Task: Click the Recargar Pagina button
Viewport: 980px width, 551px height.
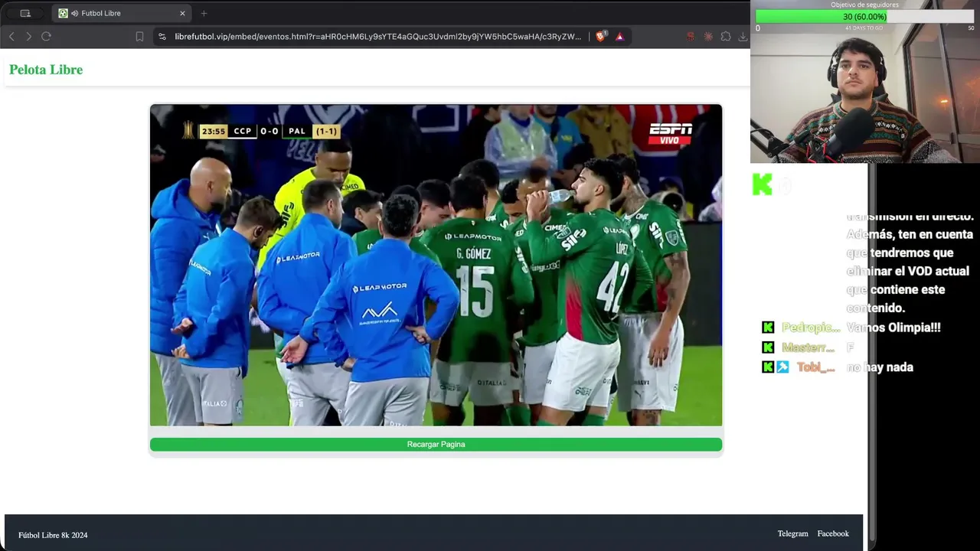Action: [x=436, y=445]
